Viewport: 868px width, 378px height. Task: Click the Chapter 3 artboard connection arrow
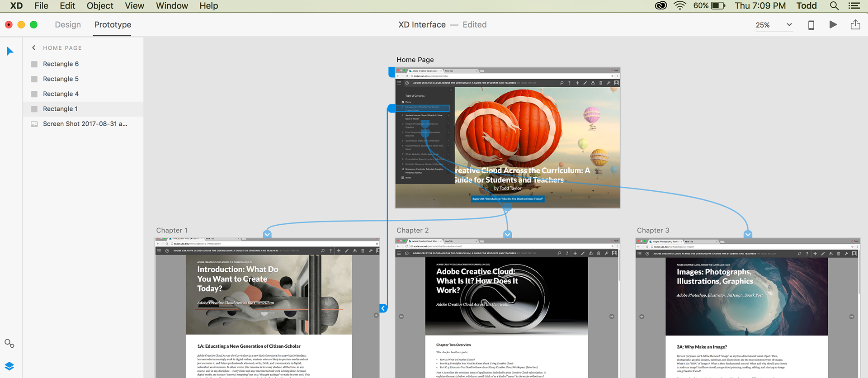[748, 234]
